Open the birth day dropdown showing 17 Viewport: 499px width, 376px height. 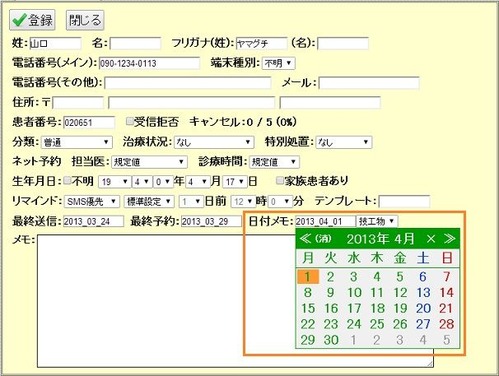pos(235,182)
